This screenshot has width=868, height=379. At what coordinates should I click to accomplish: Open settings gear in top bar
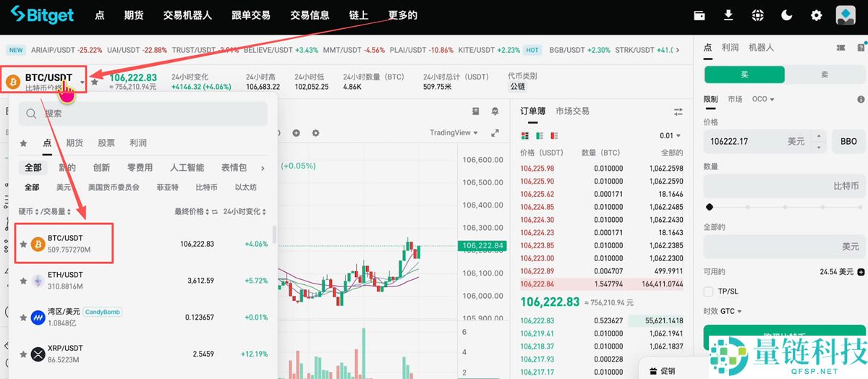tap(817, 15)
